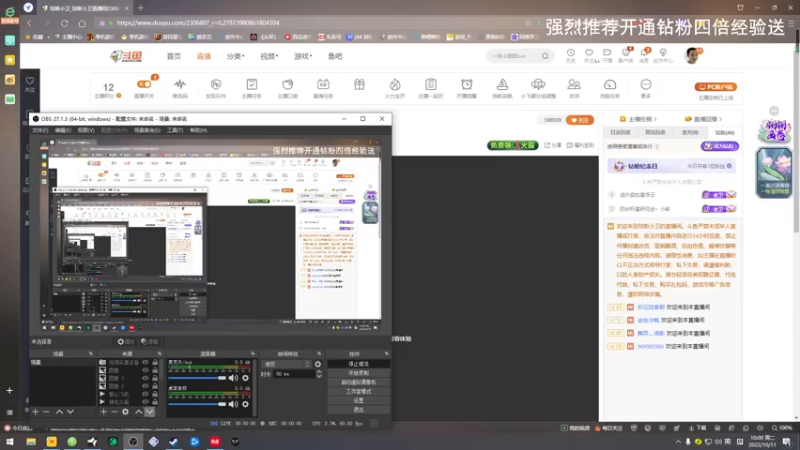The height and width of the screenshot is (450, 800).
Task: Open the messages bell icon with badge
Action: pos(644,53)
